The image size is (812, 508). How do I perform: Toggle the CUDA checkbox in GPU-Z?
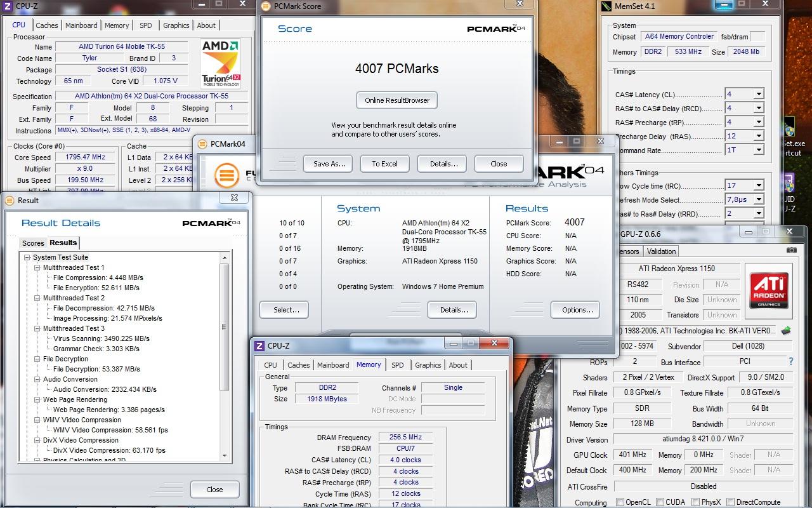pyautogui.click(x=660, y=502)
